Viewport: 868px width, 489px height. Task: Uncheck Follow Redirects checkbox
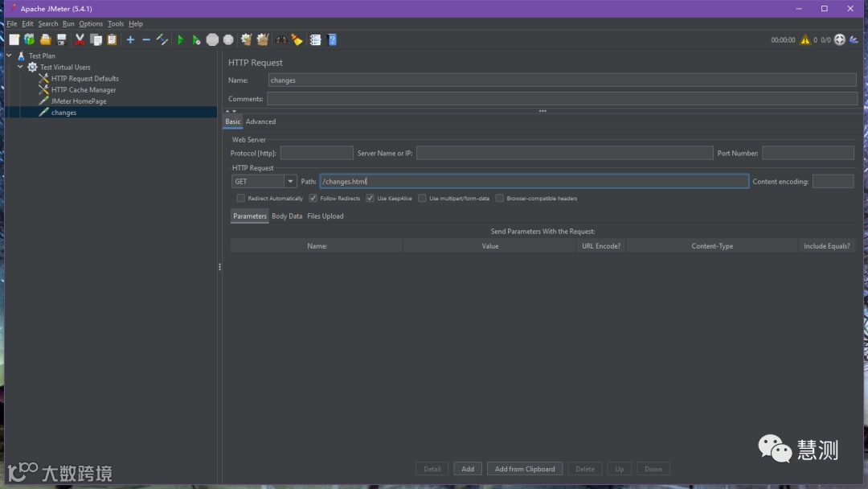pos(313,199)
